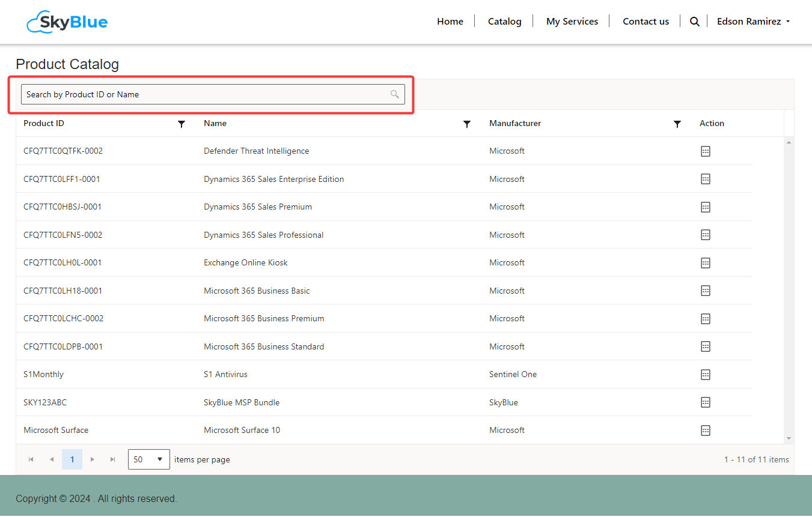Image resolution: width=812 pixels, height=517 pixels.
Task: Select product ID CFQ7TTC0LH18-0001
Action: pos(63,291)
